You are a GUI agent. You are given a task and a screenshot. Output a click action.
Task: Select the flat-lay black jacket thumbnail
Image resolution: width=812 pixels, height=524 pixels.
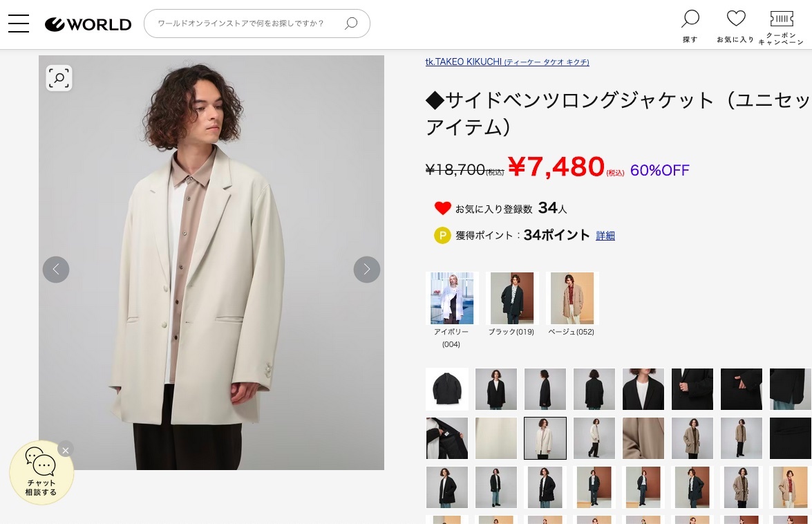tap(447, 389)
